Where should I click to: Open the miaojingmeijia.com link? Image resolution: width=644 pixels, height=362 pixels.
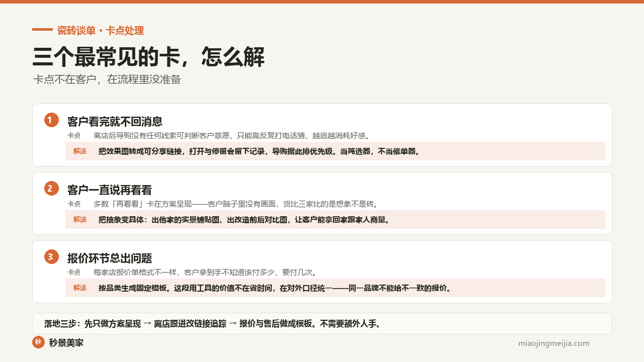553,343
